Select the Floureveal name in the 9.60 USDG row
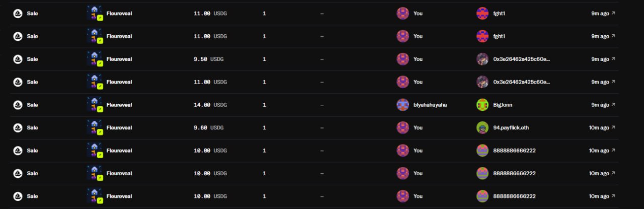 tap(119, 127)
